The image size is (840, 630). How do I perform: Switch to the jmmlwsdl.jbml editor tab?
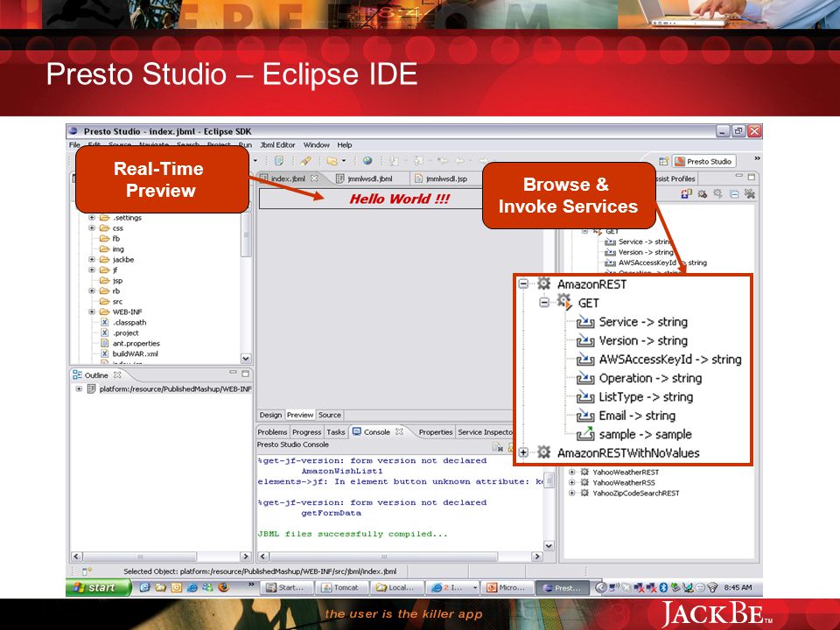[364, 178]
